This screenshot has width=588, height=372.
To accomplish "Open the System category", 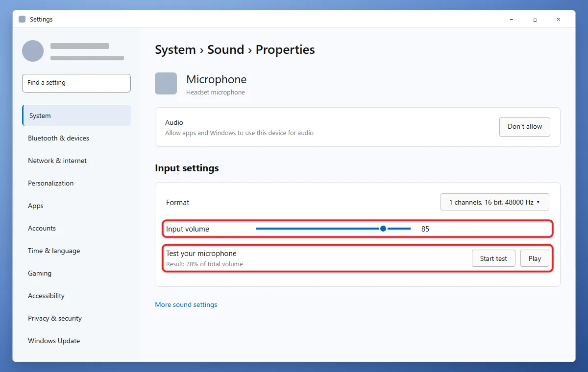I will (76, 116).
